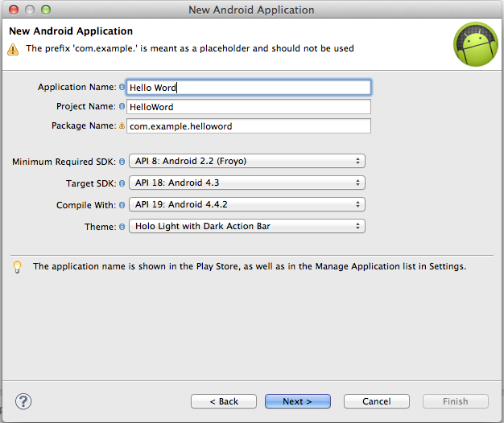Proceed with the Next button

pyautogui.click(x=298, y=401)
